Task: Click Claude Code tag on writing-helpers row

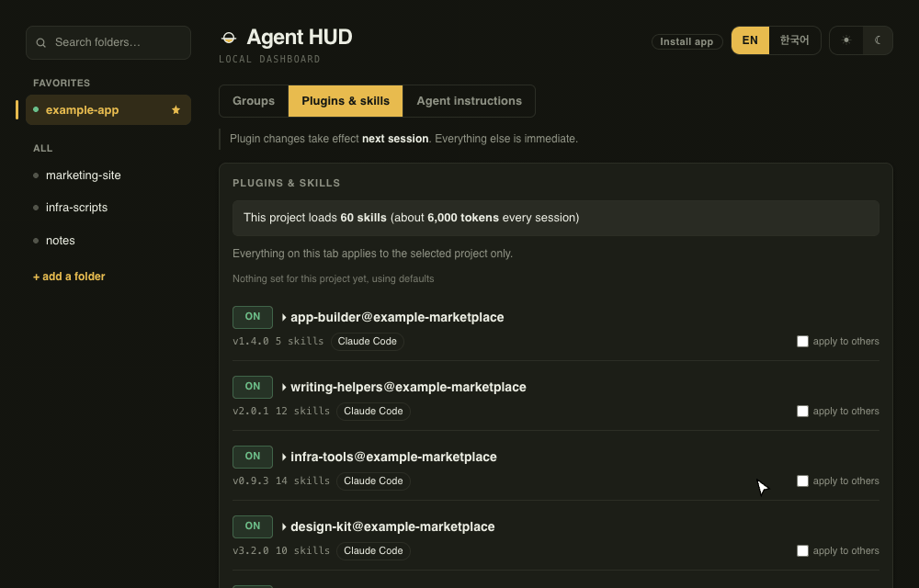Action: point(373,411)
